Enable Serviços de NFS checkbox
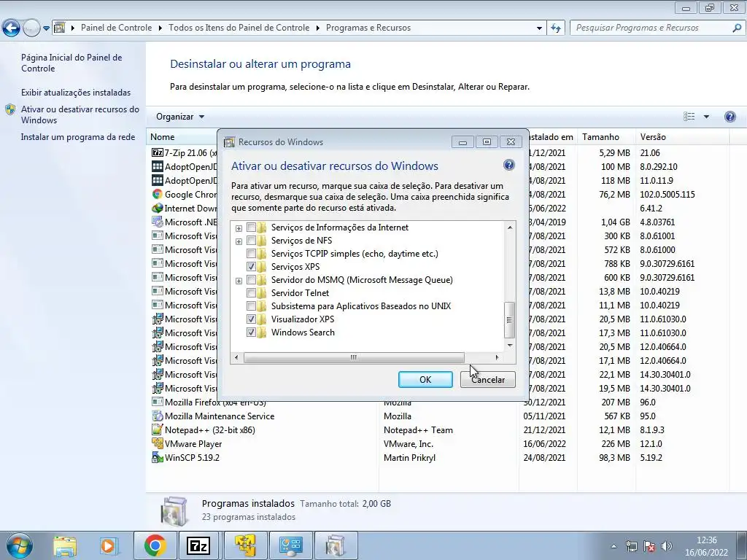 [x=251, y=241]
